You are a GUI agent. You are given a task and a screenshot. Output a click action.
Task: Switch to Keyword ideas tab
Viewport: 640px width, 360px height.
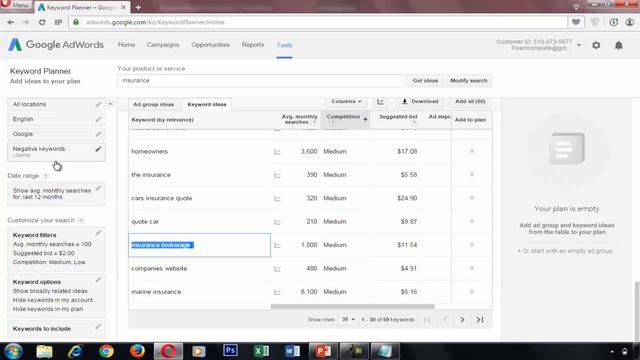pyautogui.click(x=207, y=104)
